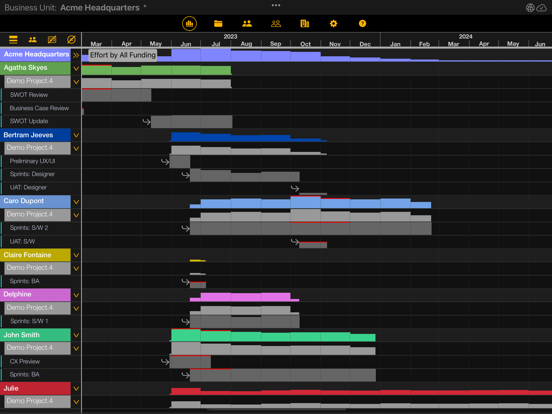Click the Sprints: S/W 1 task row
Image resolution: width=552 pixels, height=414 pixels.
click(x=41, y=321)
